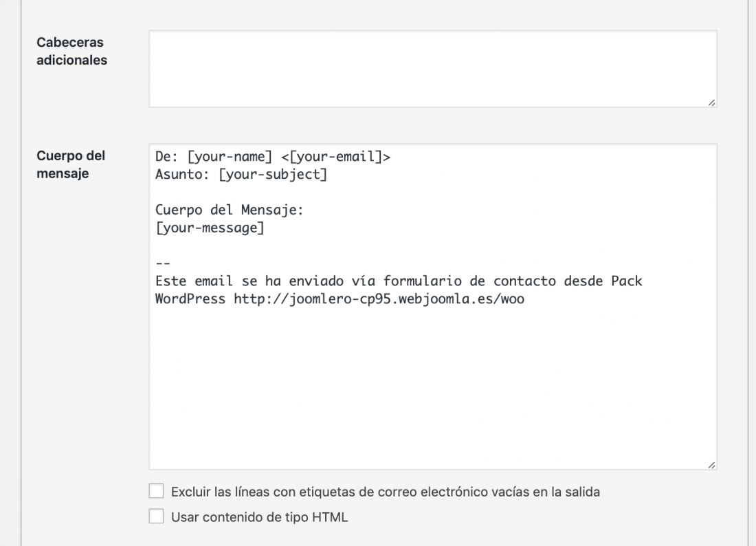Place cursor on the [your-email] tag
This screenshot has width=756, height=546.
335,157
